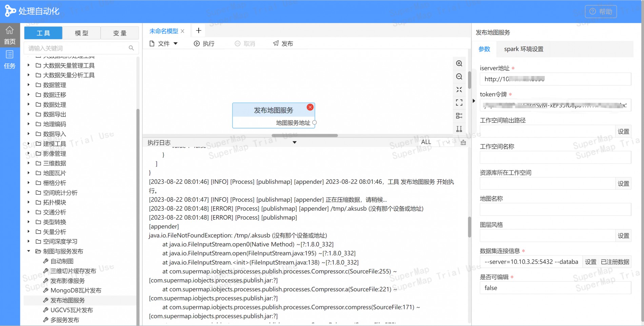
Task: Click the canvas horizontal scrollbar
Action: click(x=305, y=135)
